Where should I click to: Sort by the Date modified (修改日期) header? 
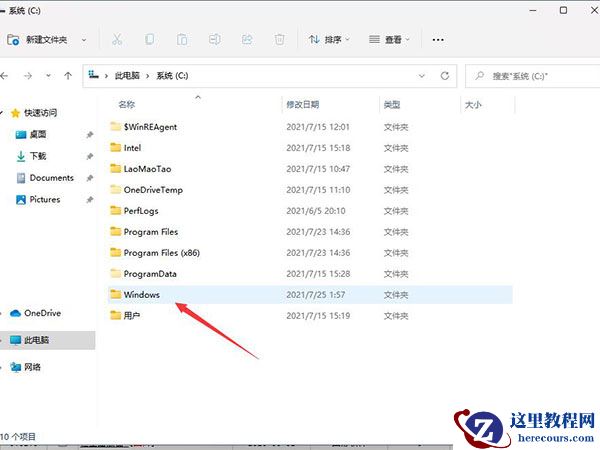[303, 104]
